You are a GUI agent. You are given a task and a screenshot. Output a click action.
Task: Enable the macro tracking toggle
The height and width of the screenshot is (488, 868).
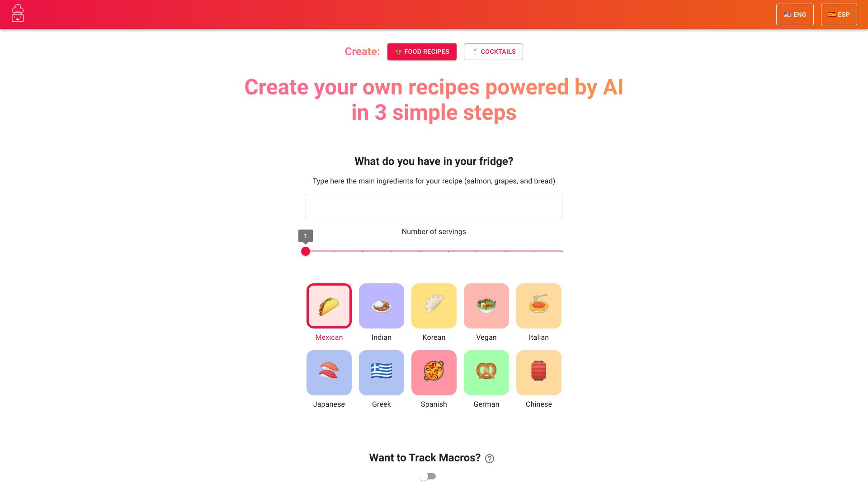[x=427, y=476]
